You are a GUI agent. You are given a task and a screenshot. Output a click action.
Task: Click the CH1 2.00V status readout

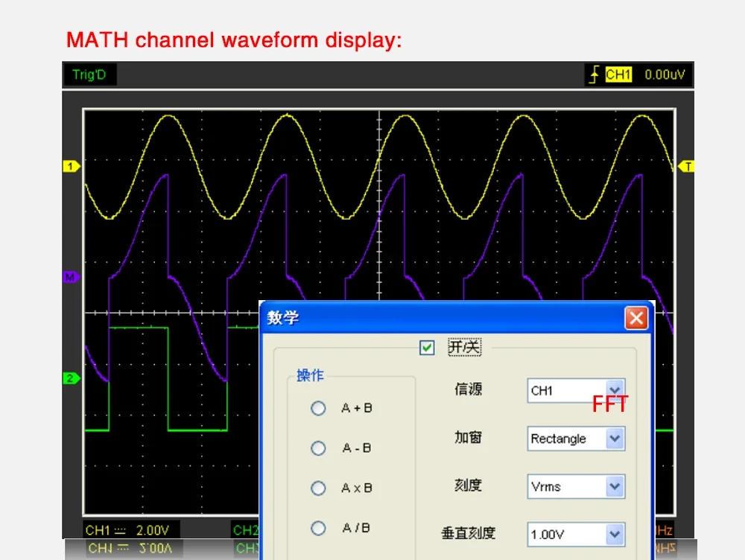(128, 530)
